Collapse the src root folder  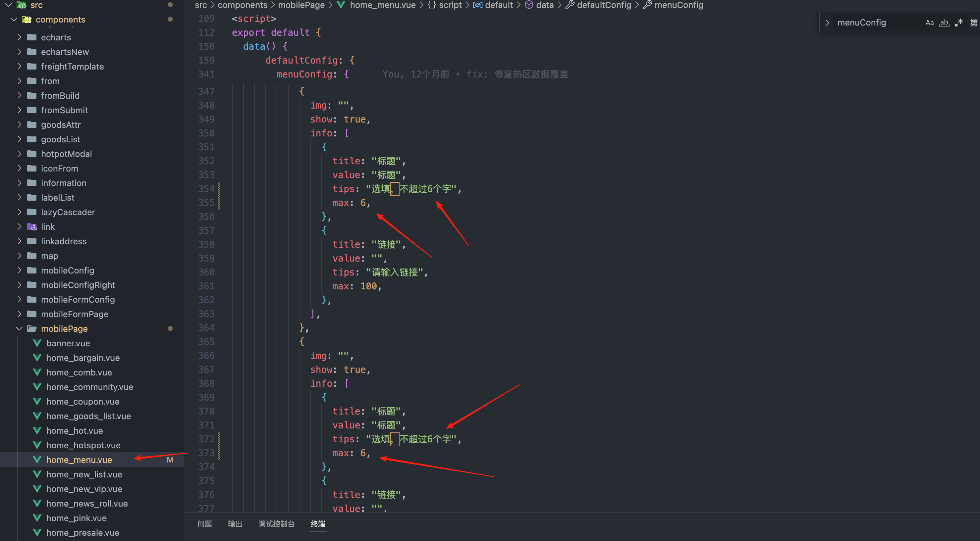tap(8, 5)
